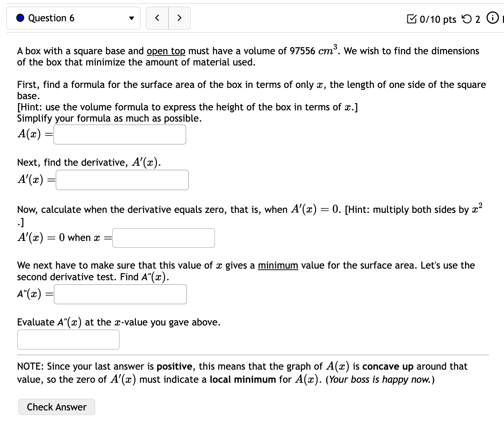Expand the question list with the caret arrow
The height and width of the screenshot is (431, 504).
132,18
